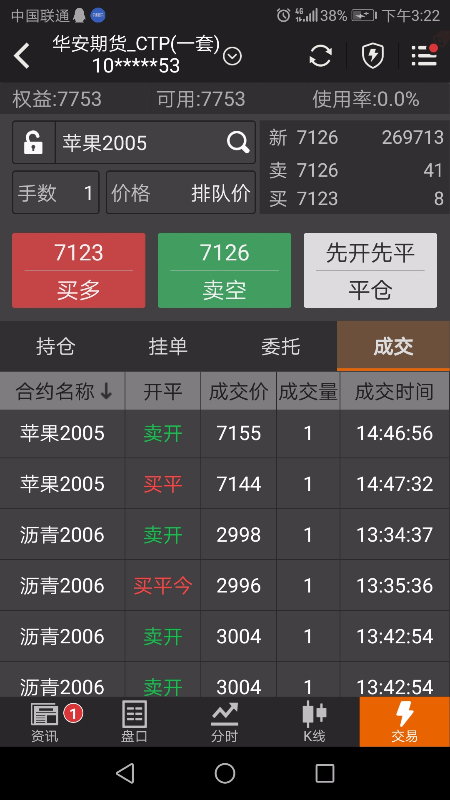Open the 价格 排队价 price field
The height and width of the screenshot is (800, 450).
pos(181,192)
